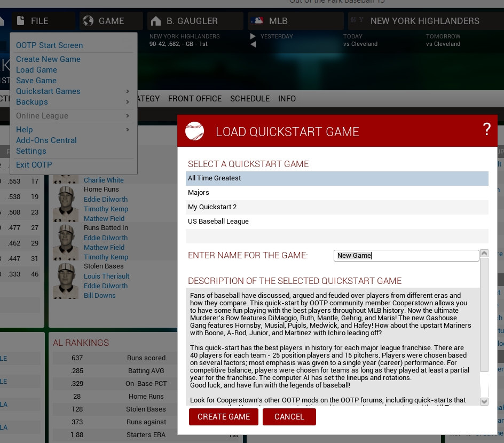Click Runs scored ranking row
Screen dimensions: 504x443
(116, 358)
